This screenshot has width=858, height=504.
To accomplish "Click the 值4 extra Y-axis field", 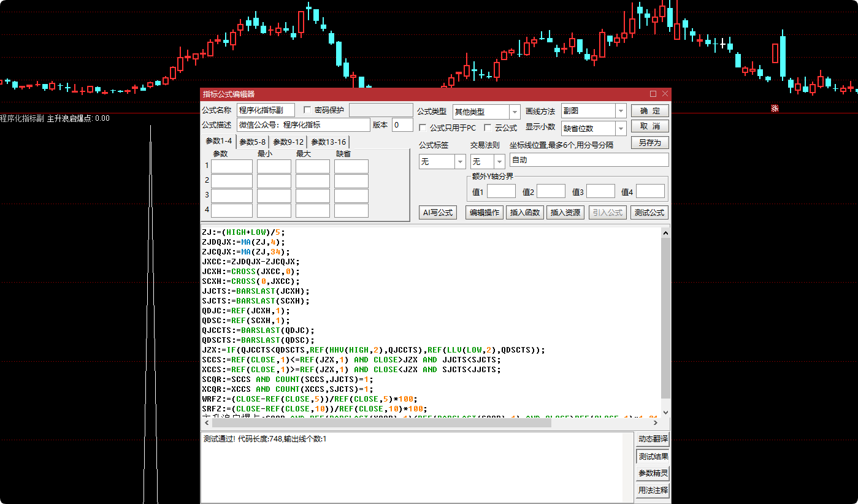I will coord(650,191).
